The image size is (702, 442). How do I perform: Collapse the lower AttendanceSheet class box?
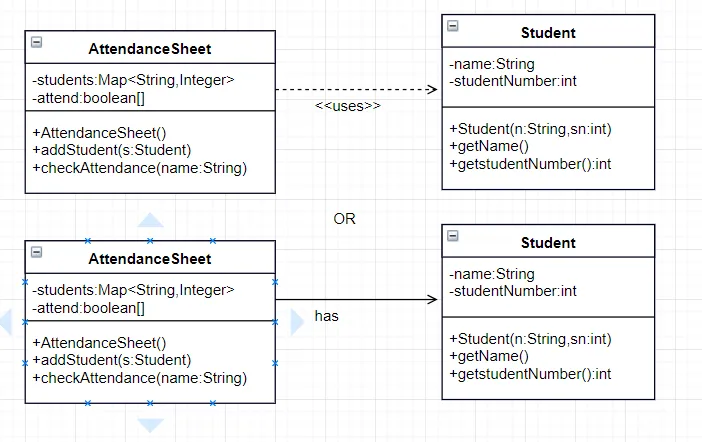[x=37, y=252]
